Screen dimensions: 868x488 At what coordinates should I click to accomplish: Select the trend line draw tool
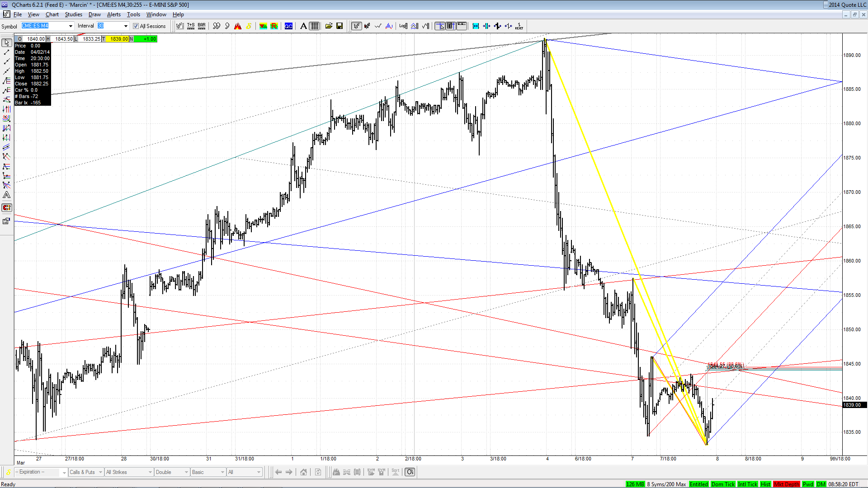click(6, 52)
